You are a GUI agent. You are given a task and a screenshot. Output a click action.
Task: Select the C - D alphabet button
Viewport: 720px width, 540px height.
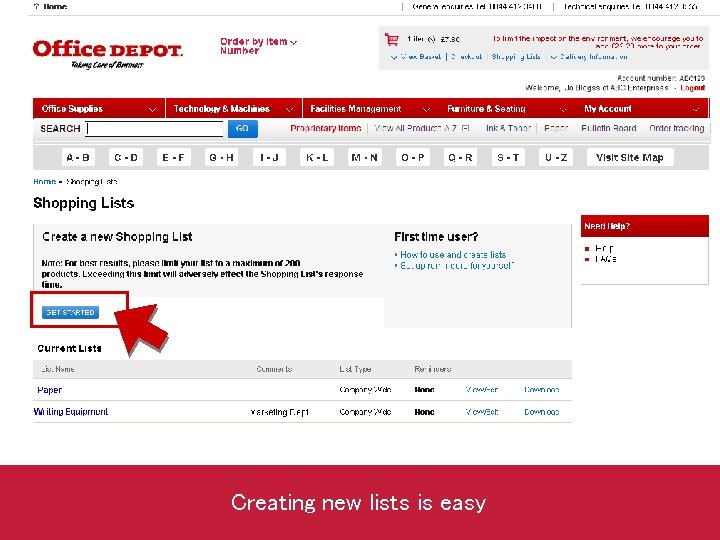(x=126, y=158)
